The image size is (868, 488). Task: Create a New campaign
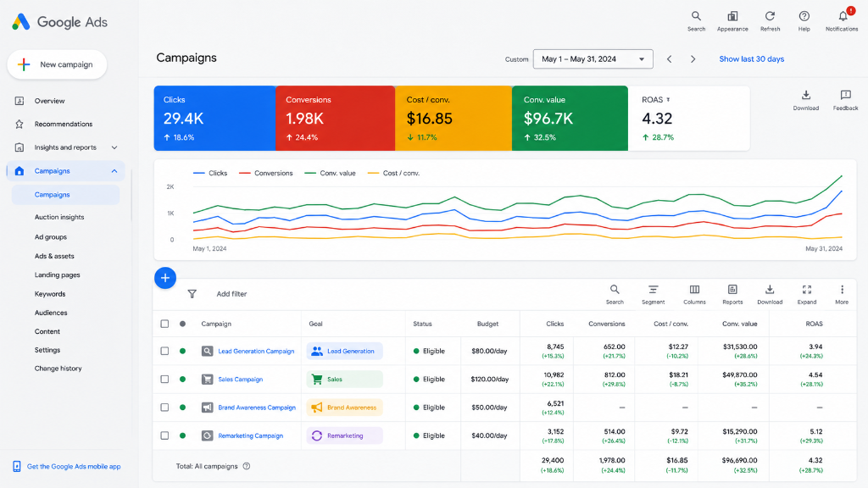coord(57,64)
